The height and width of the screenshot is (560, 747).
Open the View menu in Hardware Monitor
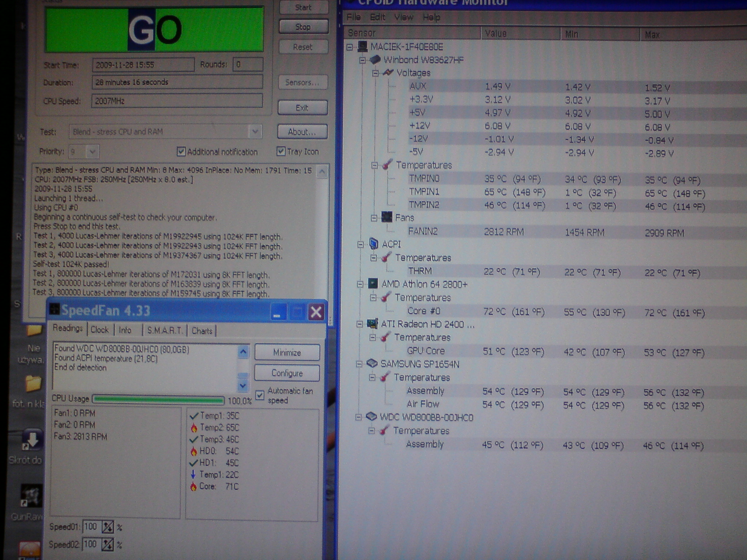403,17
